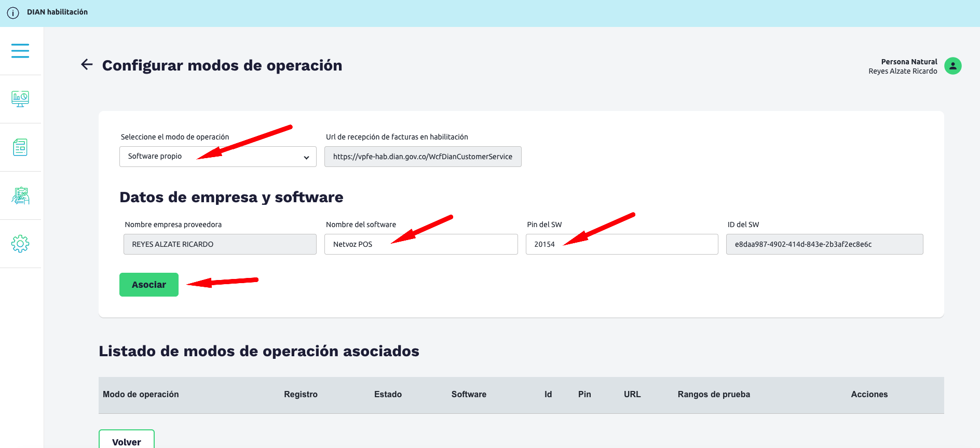The height and width of the screenshot is (448, 980).
Task: Click the green user avatar icon
Action: click(x=952, y=66)
